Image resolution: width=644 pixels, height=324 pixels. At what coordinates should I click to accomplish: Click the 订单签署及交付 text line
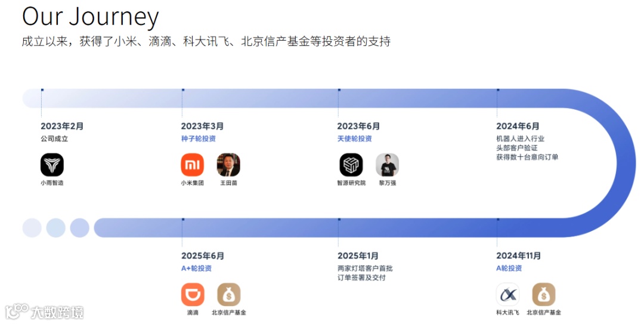click(x=361, y=277)
